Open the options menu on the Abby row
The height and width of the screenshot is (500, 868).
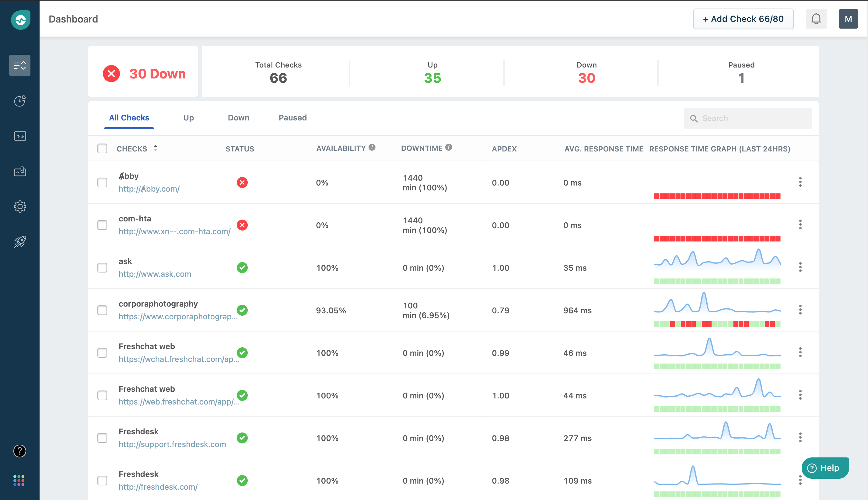click(x=801, y=182)
